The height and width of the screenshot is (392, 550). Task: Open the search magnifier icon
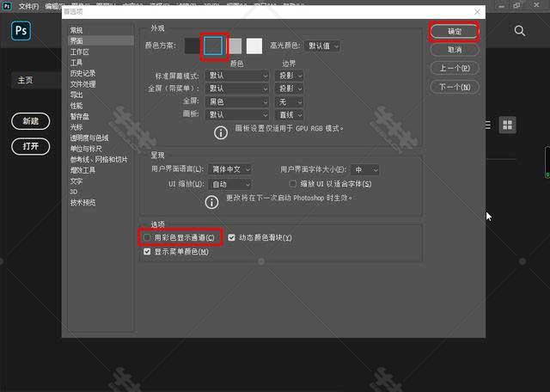click(x=519, y=31)
